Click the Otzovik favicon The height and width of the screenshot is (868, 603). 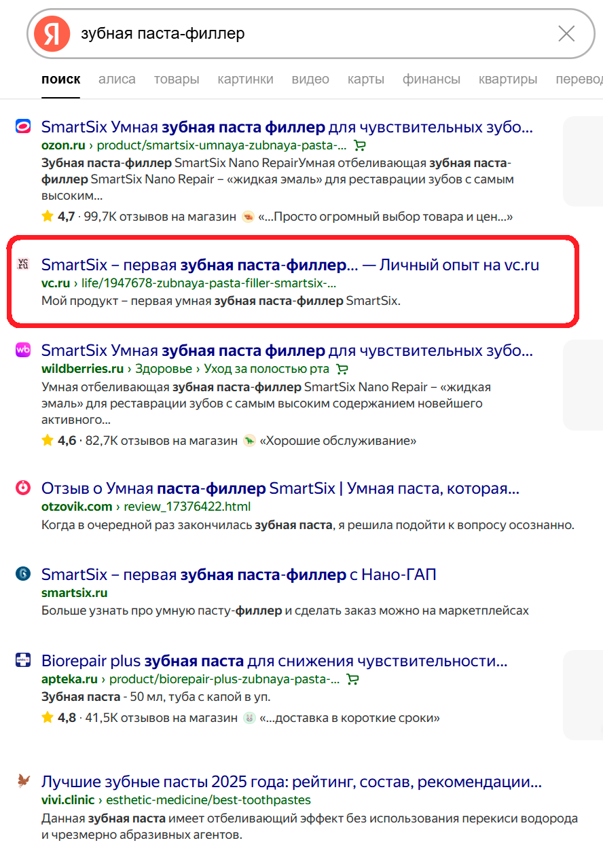click(23, 487)
